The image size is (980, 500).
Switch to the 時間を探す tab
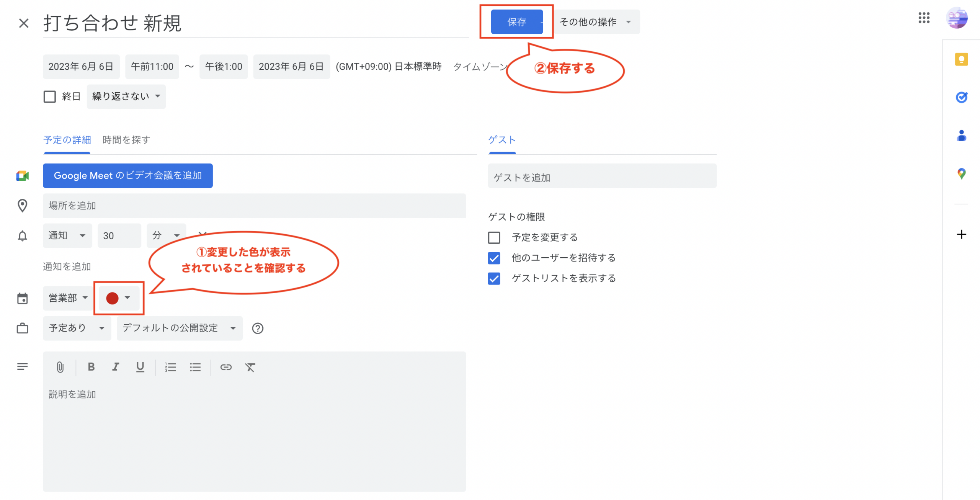[126, 140]
